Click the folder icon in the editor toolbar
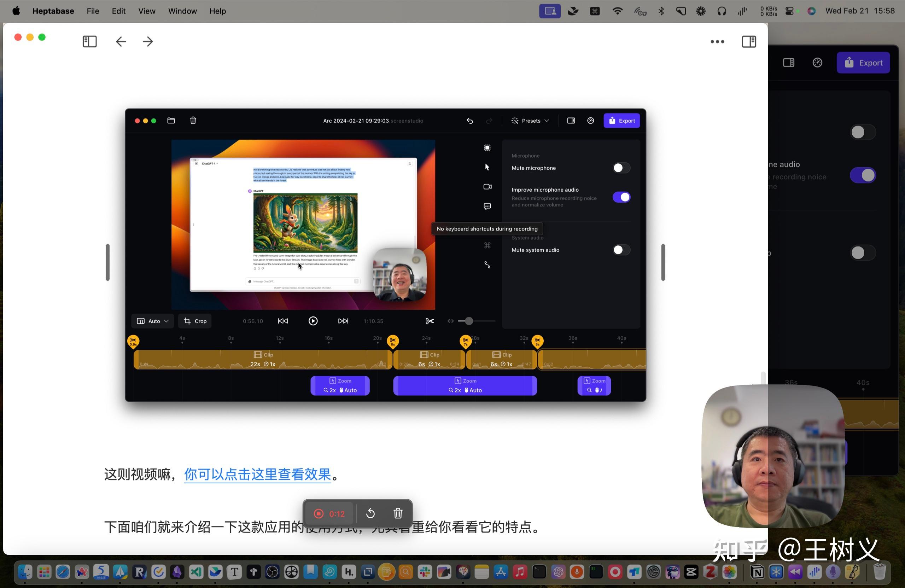 [x=171, y=121]
